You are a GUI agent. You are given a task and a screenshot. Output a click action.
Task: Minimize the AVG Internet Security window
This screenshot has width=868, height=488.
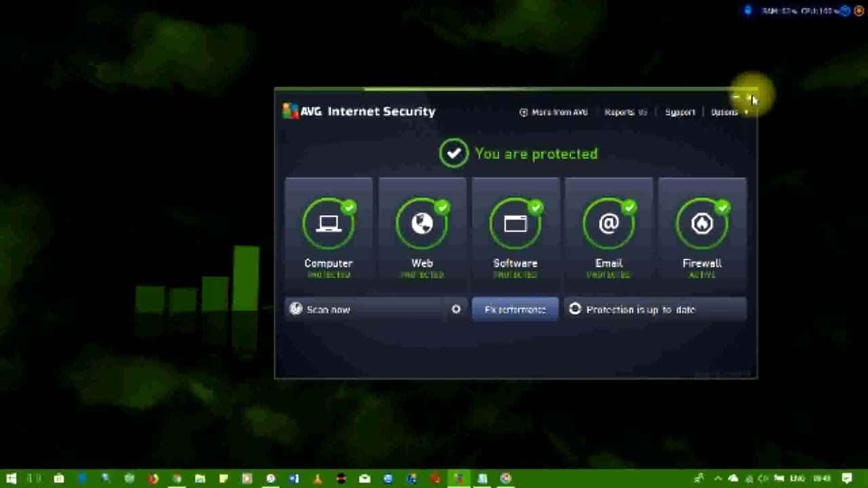[736, 98]
